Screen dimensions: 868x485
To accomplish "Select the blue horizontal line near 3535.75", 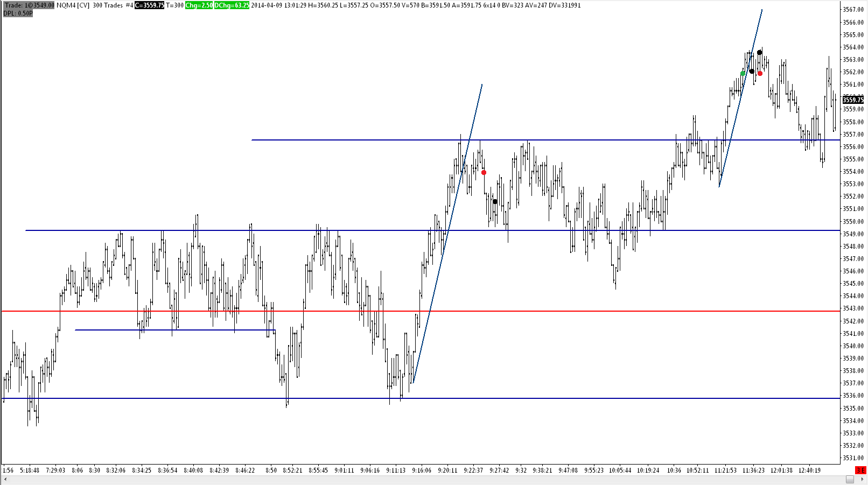I will click(x=420, y=398).
